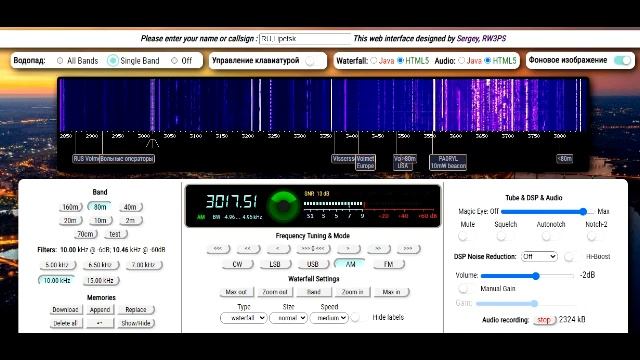
Task: Select USB mode
Action: pyautogui.click(x=313, y=264)
